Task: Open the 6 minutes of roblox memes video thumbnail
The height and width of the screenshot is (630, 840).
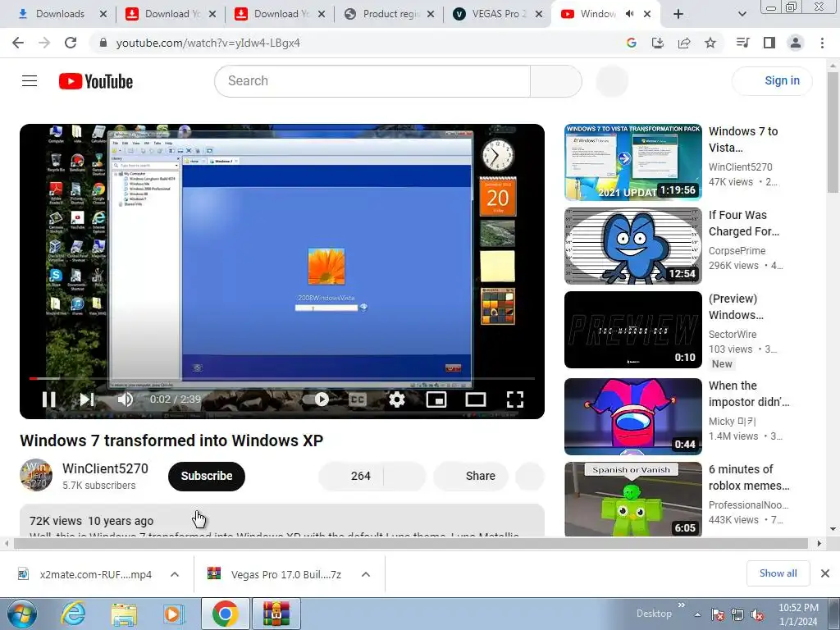Action: (632, 500)
